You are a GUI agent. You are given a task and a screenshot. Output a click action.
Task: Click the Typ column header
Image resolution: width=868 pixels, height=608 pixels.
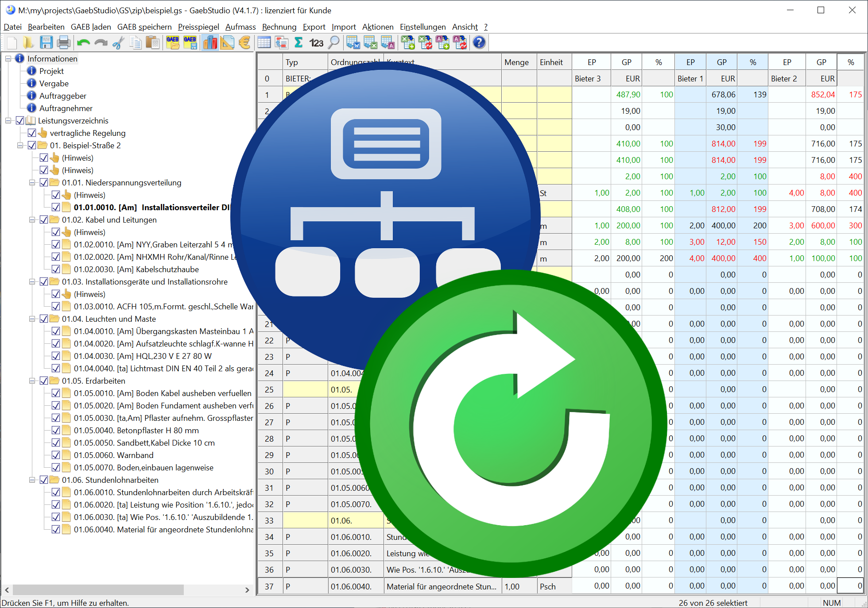[305, 62]
